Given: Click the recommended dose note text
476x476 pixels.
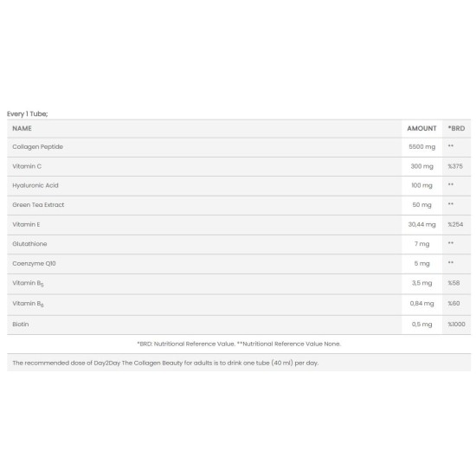Looking at the screenshot, I should [x=165, y=363].
